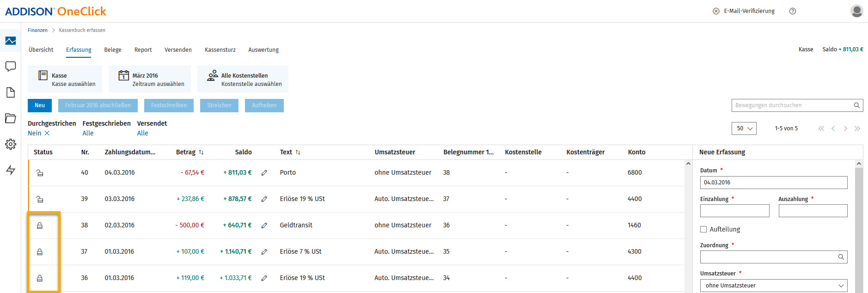Click the search magnifier in Bewegungen field
Viewport: 868px width, 293px height.
(x=856, y=105)
